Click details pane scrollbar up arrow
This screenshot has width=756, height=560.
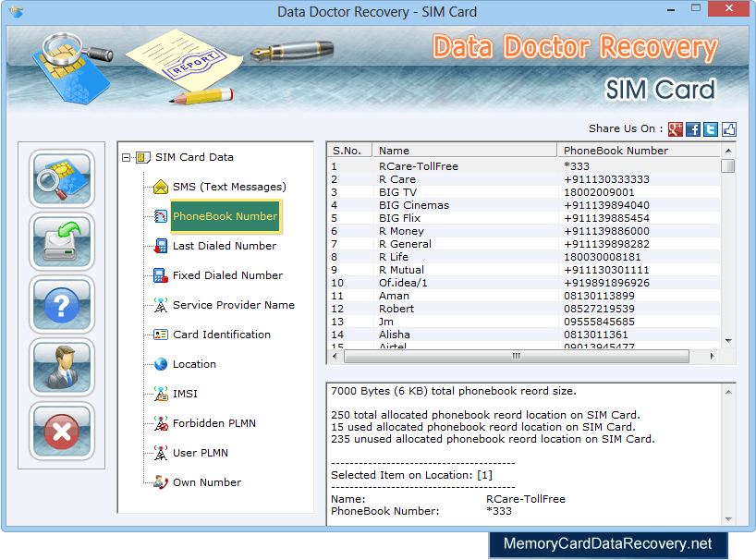tap(728, 392)
